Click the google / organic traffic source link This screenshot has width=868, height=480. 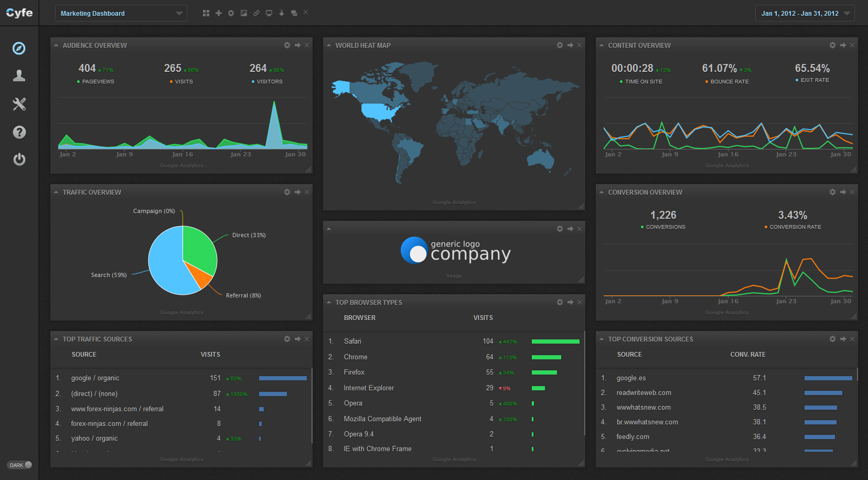(x=95, y=378)
